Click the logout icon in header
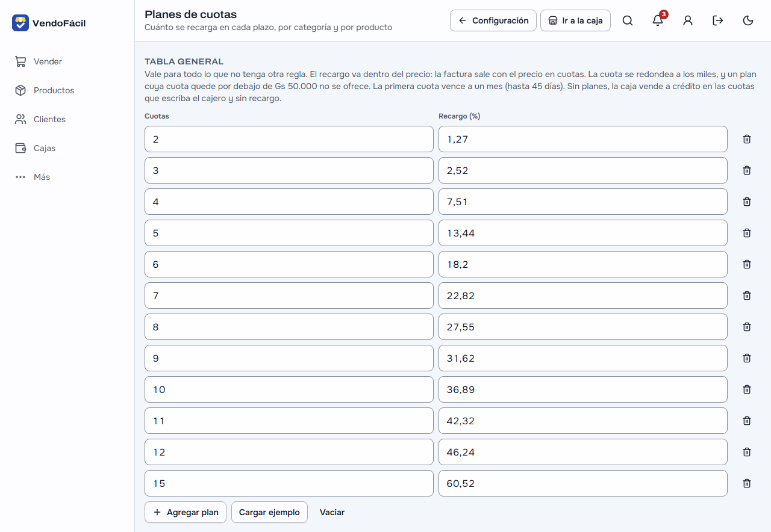The height and width of the screenshot is (532, 771). point(718,20)
